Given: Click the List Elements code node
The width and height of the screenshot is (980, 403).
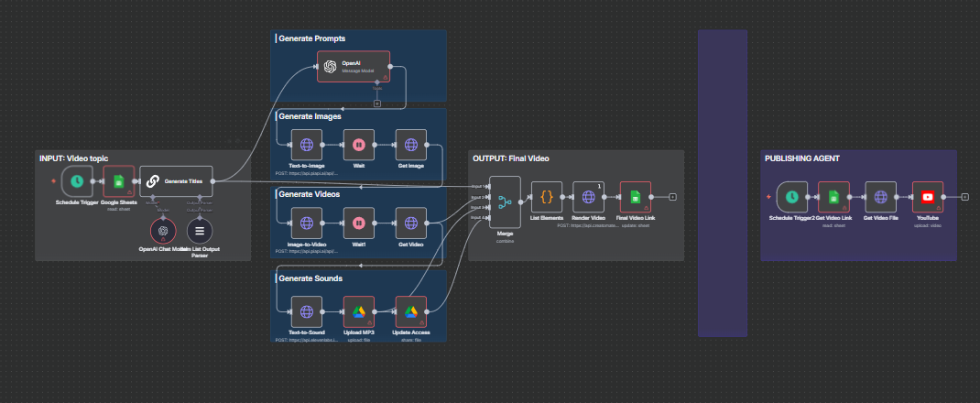Looking at the screenshot, I should [547, 196].
